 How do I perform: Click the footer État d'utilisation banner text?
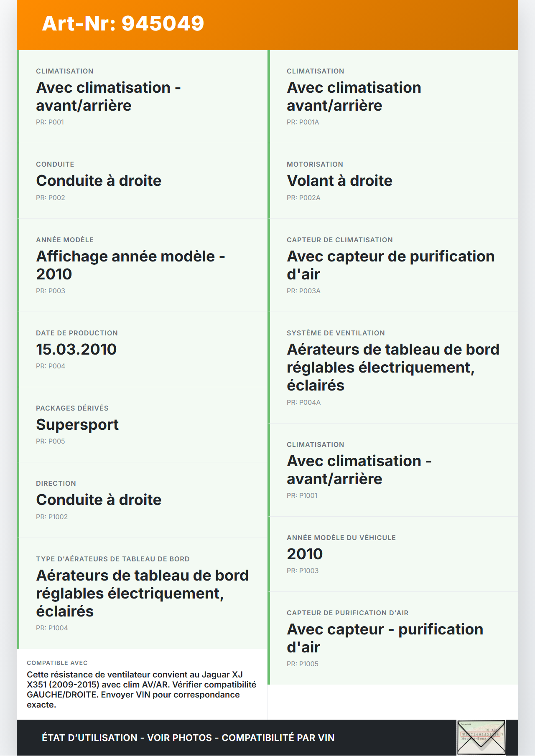(188, 738)
